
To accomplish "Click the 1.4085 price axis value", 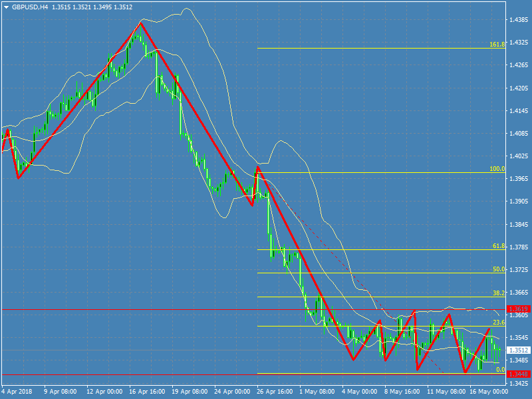I will (x=519, y=134).
